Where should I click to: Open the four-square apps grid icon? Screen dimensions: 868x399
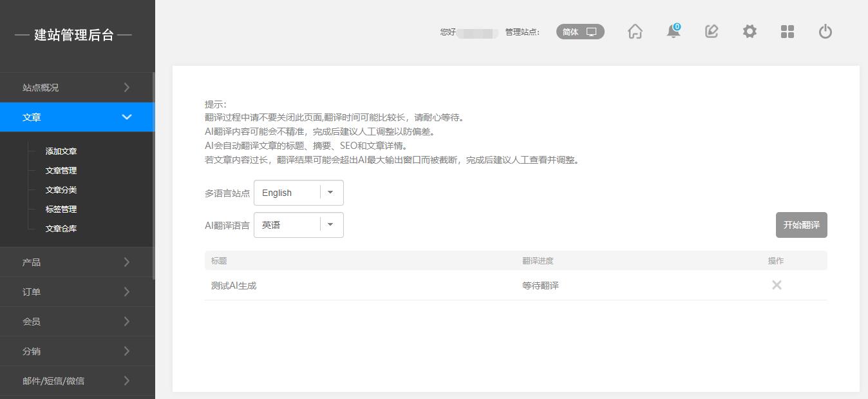click(x=788, y=32)
